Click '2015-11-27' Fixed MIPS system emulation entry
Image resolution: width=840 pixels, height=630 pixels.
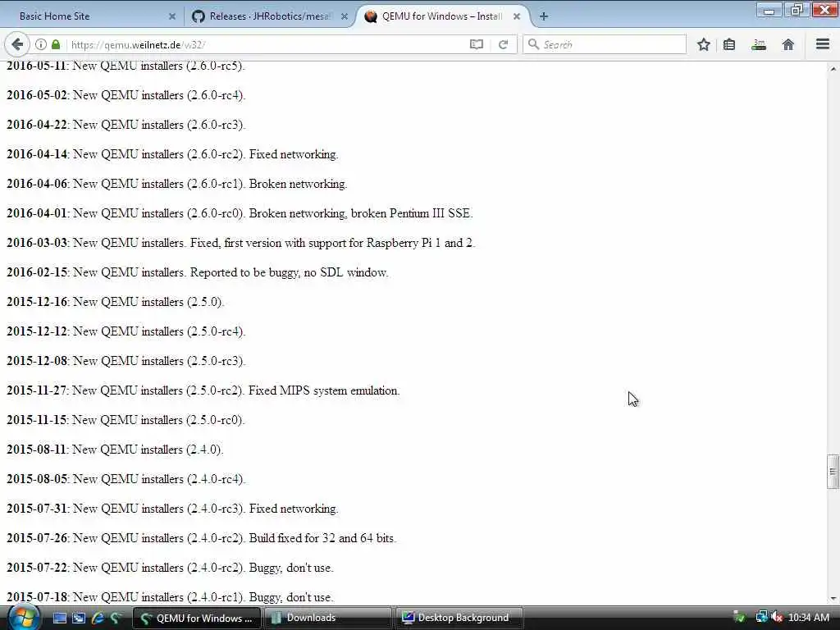click(203, 390)
